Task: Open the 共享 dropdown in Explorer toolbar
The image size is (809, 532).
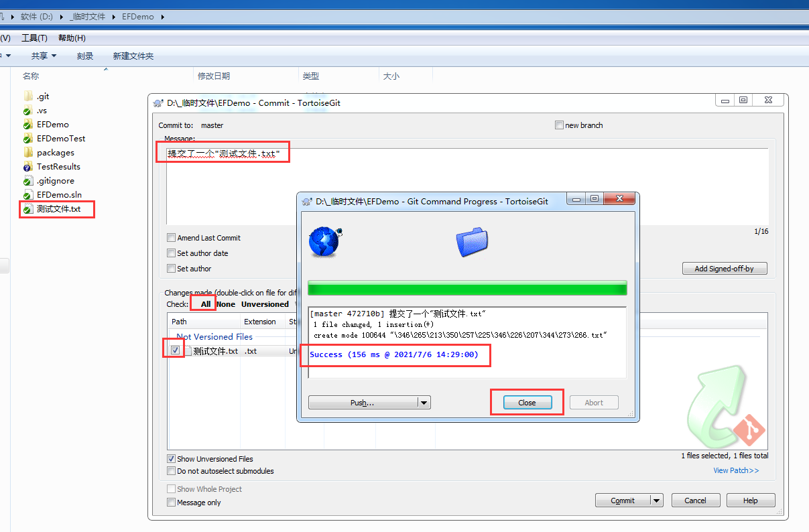Action: point(44,56)
